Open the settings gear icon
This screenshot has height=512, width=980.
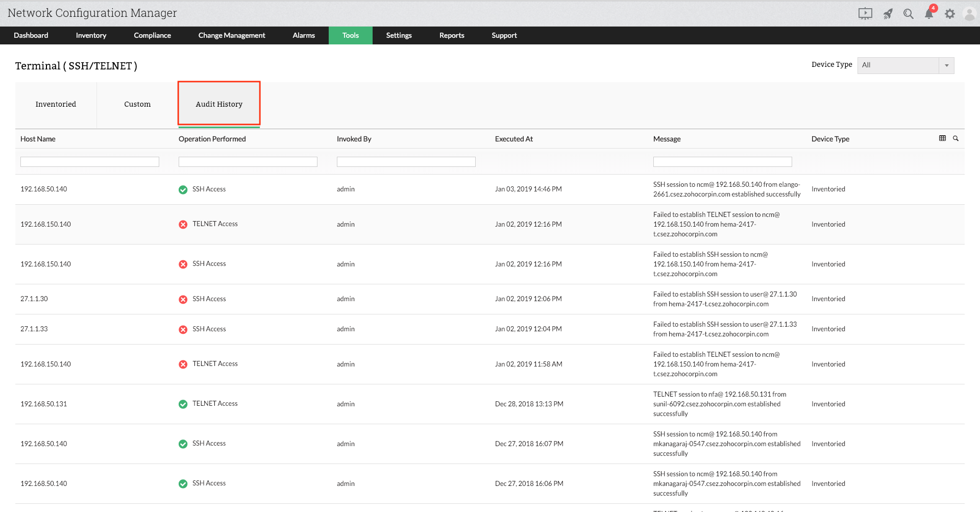(x=950, y=13)
